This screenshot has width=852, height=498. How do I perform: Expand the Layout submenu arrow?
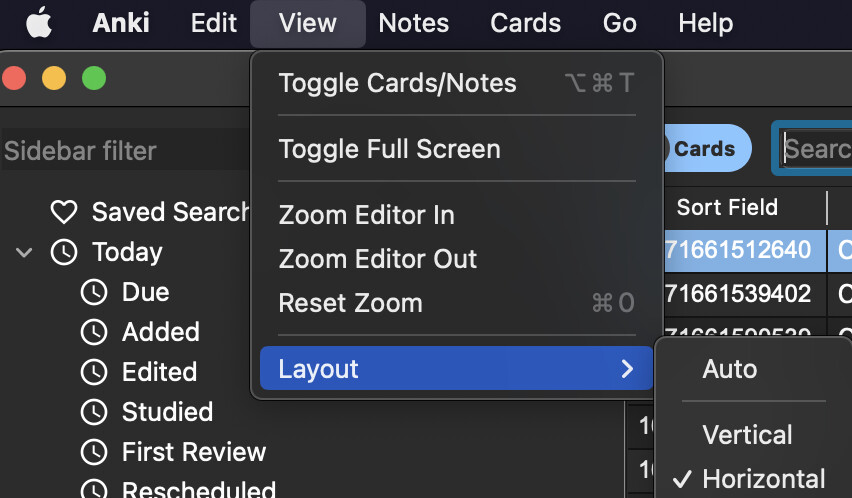[x=627, y=369]
